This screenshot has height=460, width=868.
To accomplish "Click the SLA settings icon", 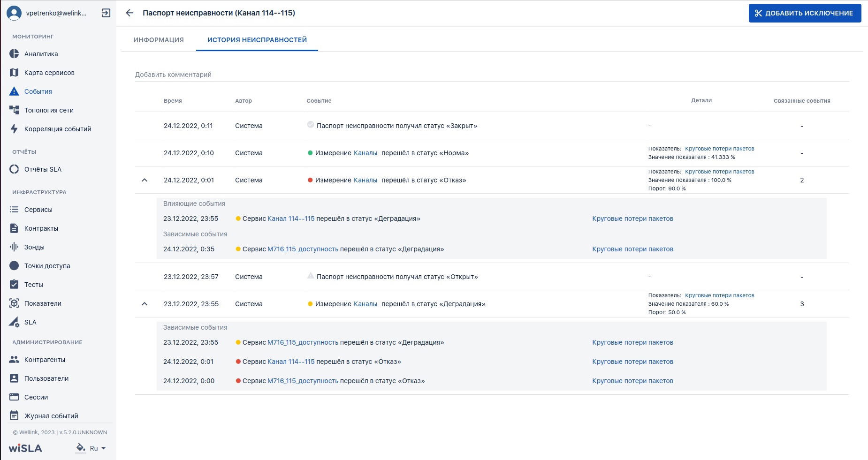I will [x=14, y=322].
